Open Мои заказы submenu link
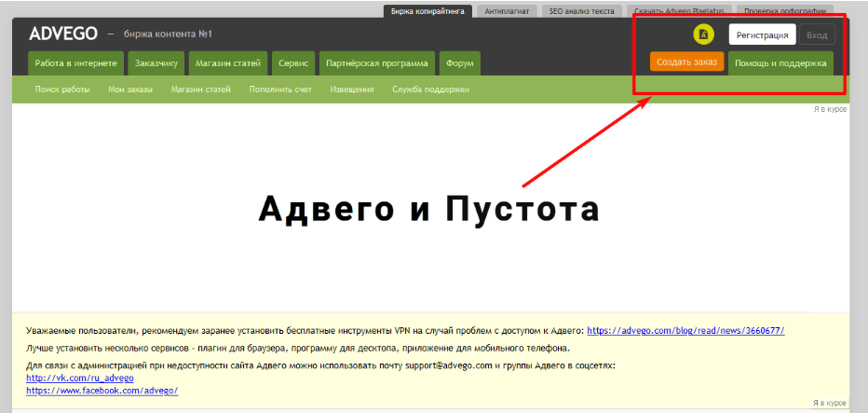The image size is (868, 413). click(x=130, y=89)
